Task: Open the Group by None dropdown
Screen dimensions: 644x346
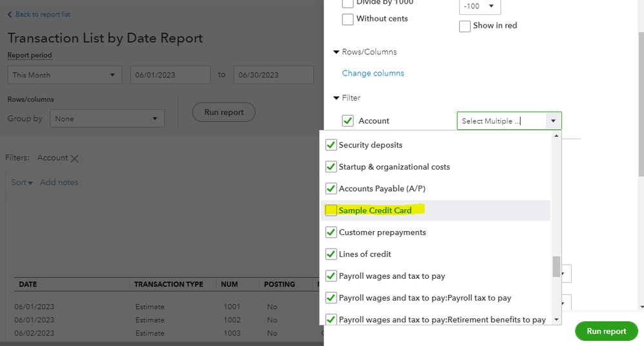Action: [x=107, y=119]
